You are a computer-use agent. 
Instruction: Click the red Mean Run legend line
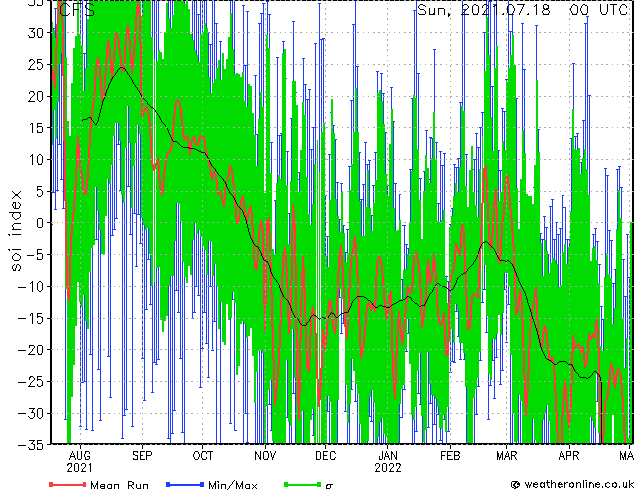68,484
